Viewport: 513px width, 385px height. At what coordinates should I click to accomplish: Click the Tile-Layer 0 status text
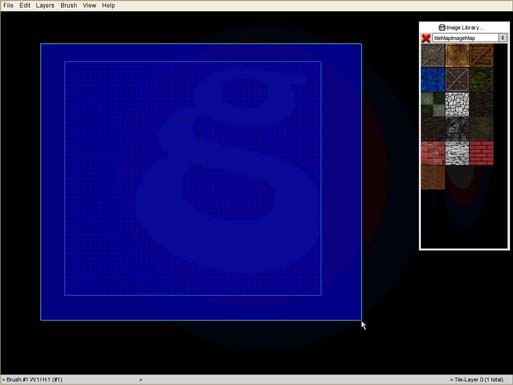[x=477, y=380]
